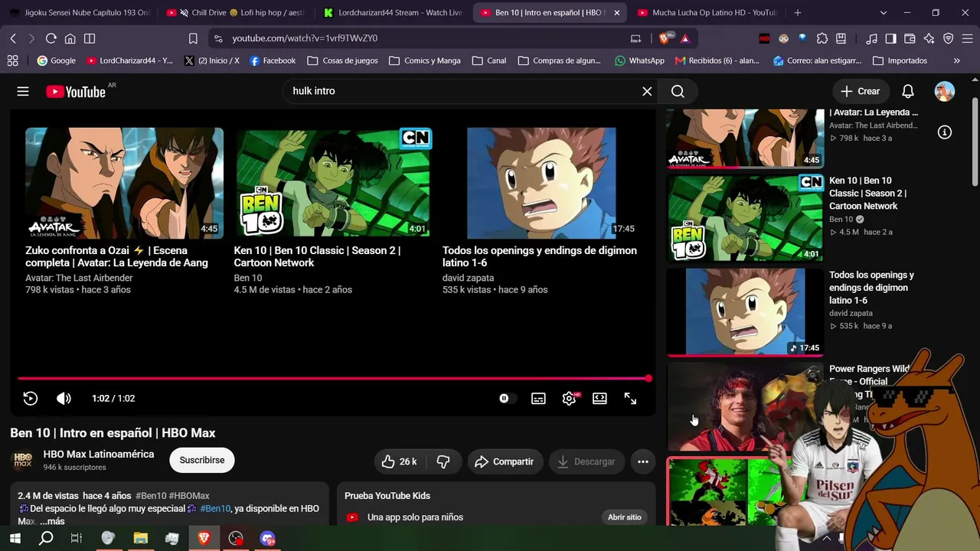
Task: Switch to the Jigoku Sensei Nube tab
Action: point(80,13)
